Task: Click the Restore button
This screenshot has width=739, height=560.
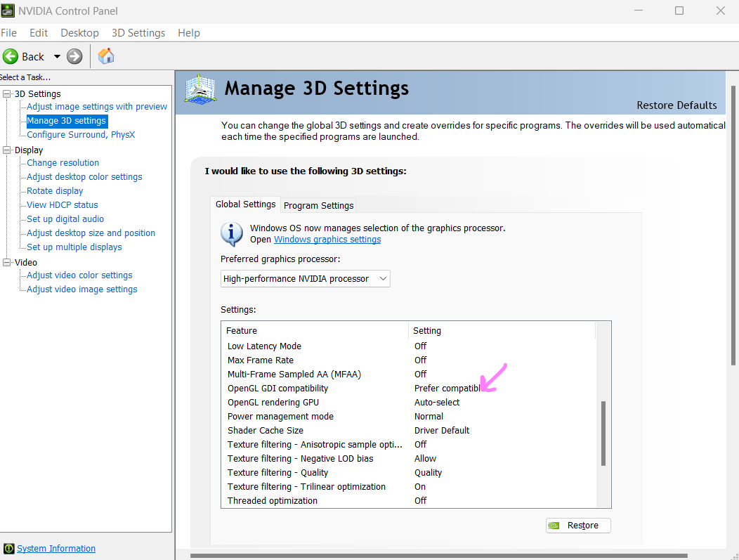Action: tap(578, 525)
